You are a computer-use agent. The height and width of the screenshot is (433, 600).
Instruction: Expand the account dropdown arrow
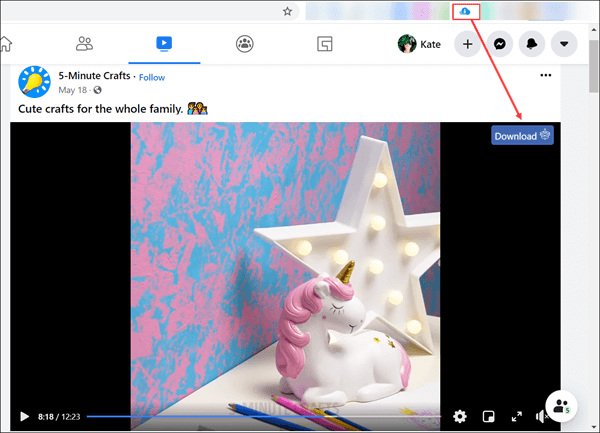coord(565,44)
